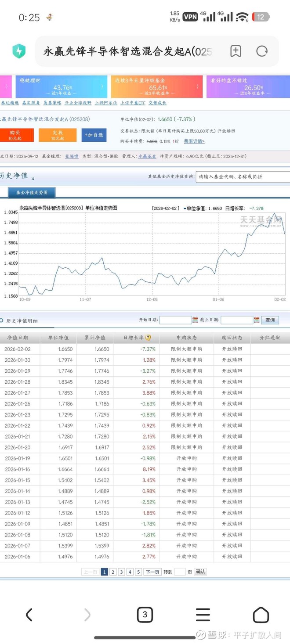Select the 基金净值走势图 tab
290x644 pixels.
pyautogui.click(x=32, y=192)
